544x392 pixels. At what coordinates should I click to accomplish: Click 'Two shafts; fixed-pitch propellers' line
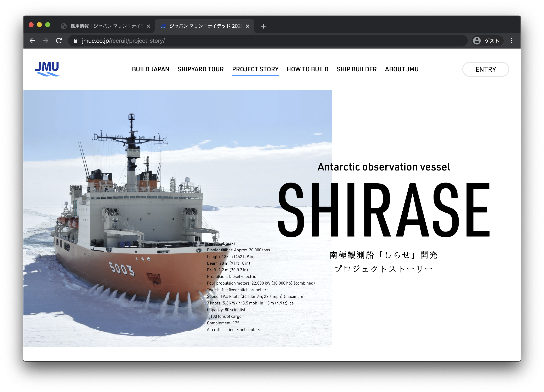pos(238,290)
